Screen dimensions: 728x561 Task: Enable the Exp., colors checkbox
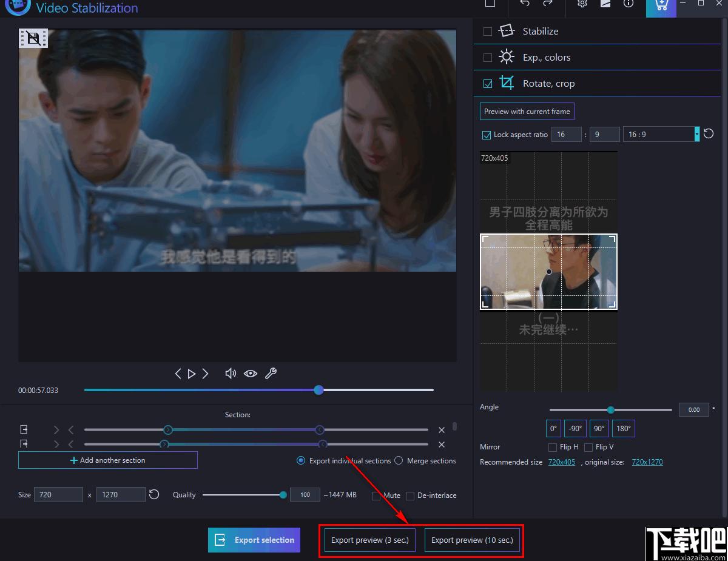[488, 58]
